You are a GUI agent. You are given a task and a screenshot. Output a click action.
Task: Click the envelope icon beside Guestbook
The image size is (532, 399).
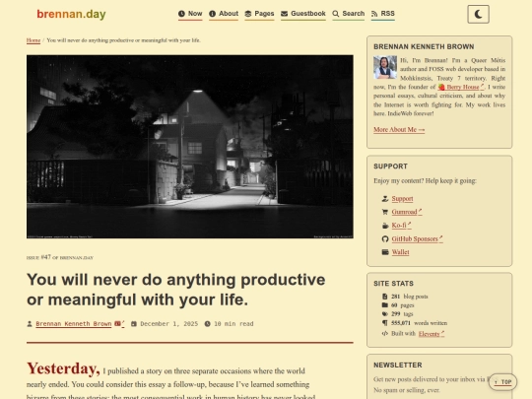pyautogui.click(x=285, y=14)
